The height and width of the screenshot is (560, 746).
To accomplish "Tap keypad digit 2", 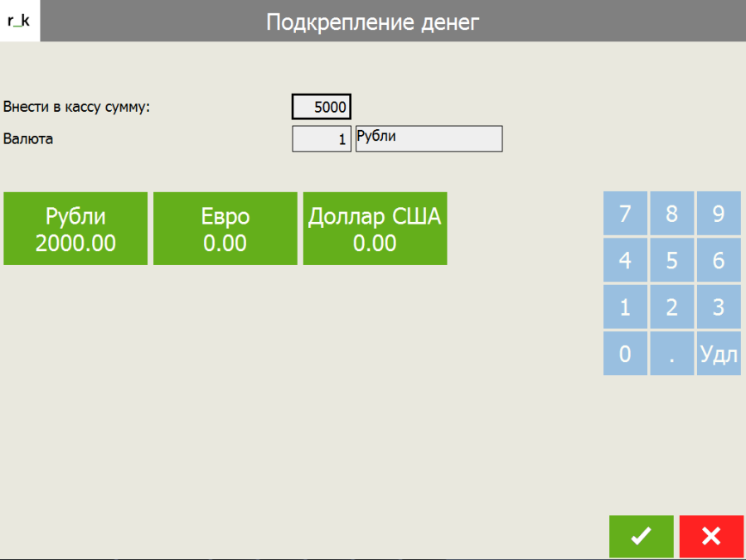I will 671,307.
